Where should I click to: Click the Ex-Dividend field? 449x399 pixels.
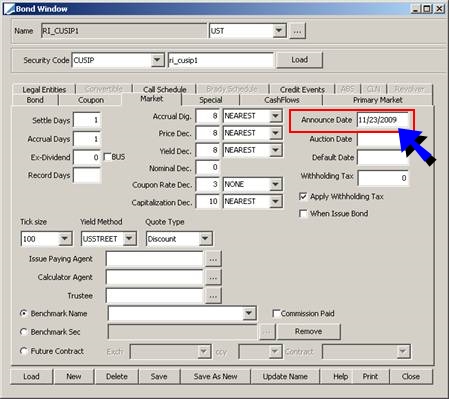[87, 157]
